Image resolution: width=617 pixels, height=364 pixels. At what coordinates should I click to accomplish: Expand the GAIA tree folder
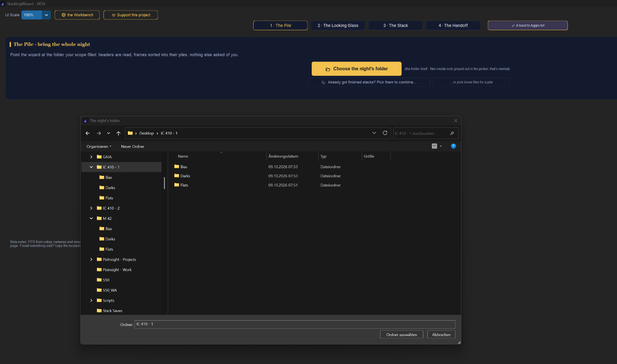tap(91, 157)
